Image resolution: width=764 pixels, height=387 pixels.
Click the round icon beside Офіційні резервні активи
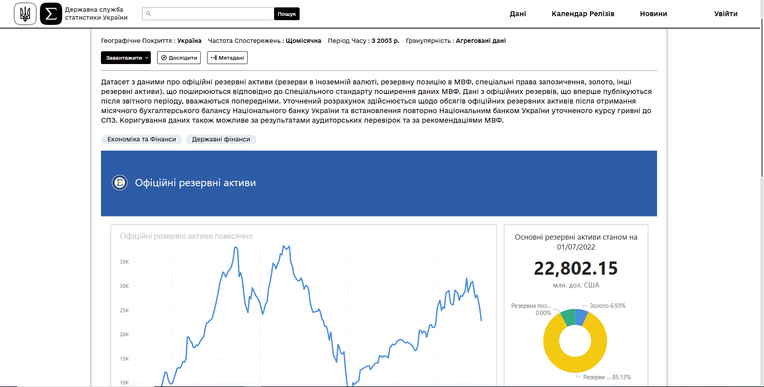[119, 183]
